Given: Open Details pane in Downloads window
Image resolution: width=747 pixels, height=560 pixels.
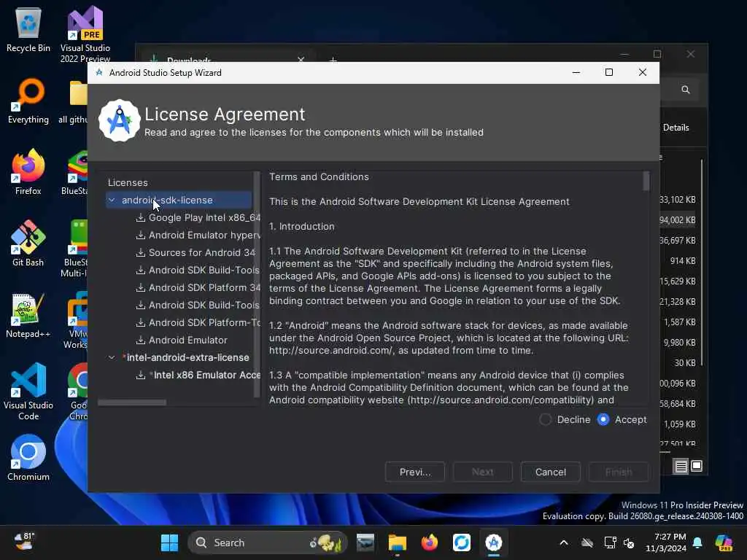Looking at the screenshot, I should point(676,128).
